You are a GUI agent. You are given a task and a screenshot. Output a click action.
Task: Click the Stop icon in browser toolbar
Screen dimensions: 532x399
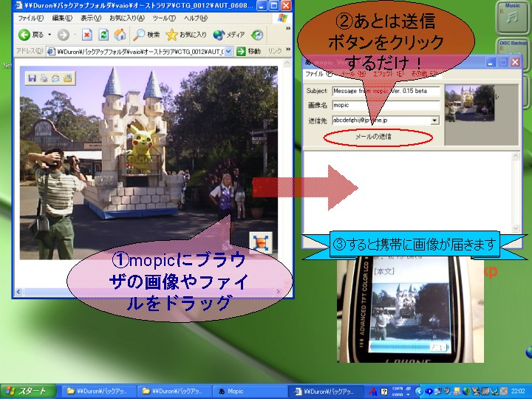(86, 35)
